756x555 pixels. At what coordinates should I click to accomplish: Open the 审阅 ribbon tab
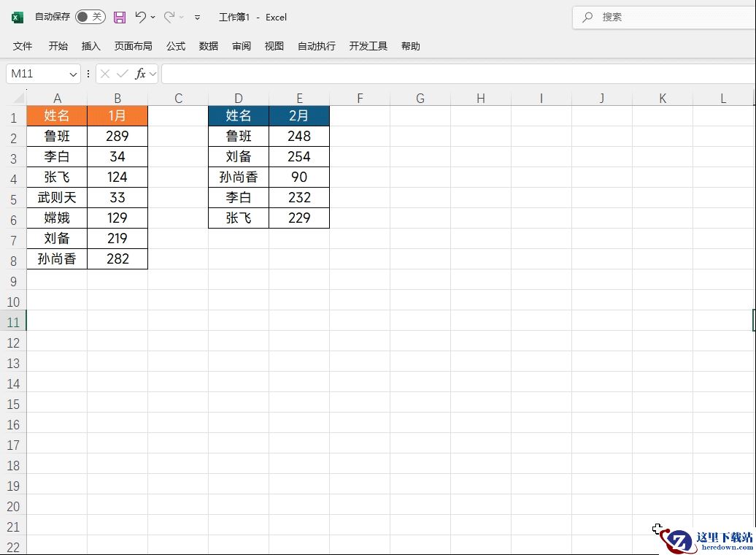pos(241,46)
